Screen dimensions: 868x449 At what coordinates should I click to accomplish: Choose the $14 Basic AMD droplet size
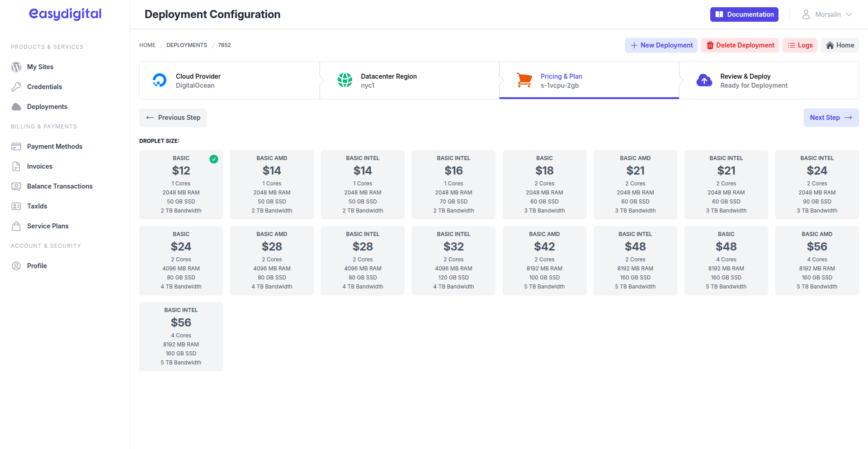(x=272, y=184)
